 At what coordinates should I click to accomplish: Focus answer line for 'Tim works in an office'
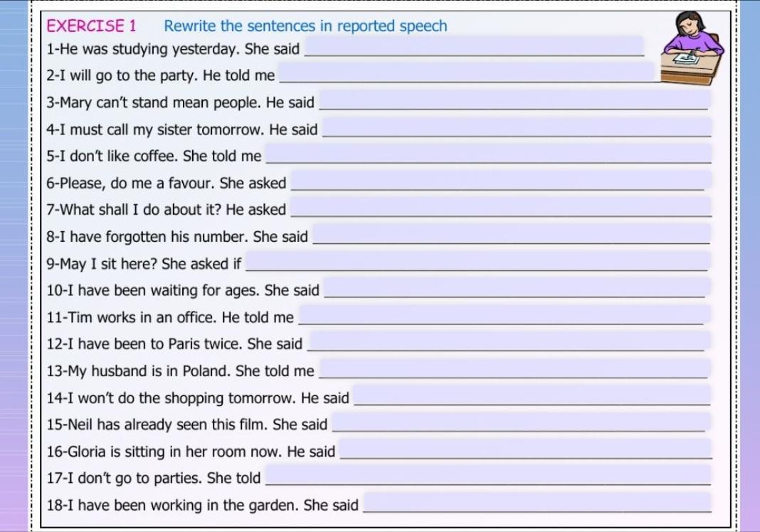505,314
